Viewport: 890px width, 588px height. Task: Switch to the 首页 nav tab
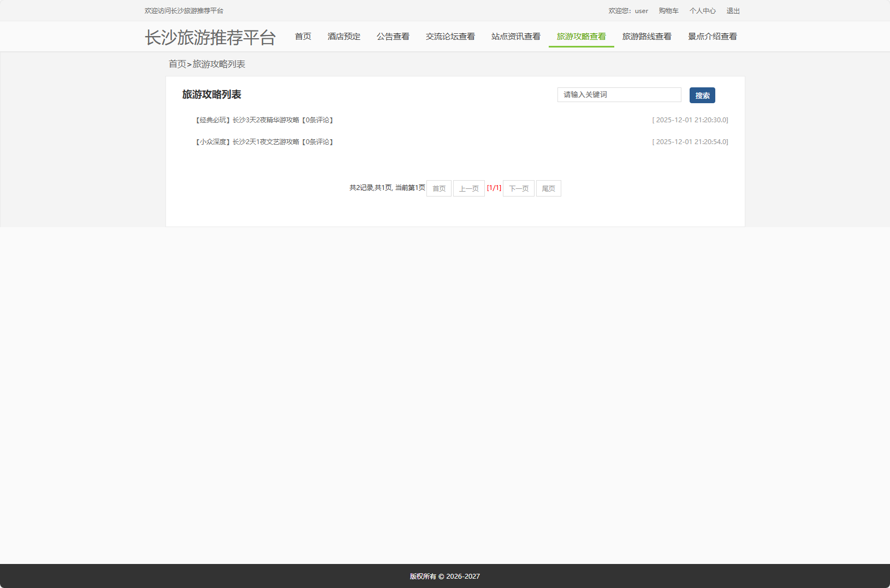302,36
